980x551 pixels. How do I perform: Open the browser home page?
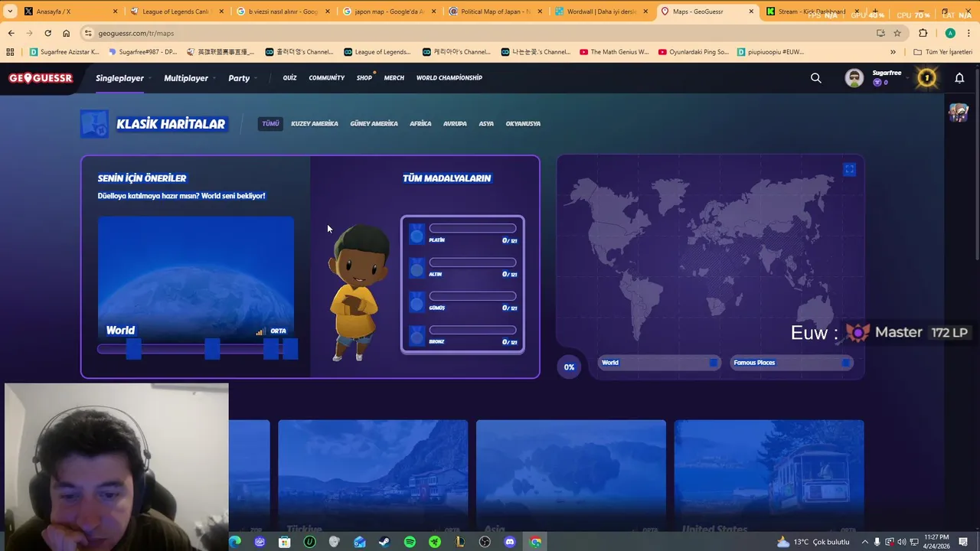click(66, 33)
